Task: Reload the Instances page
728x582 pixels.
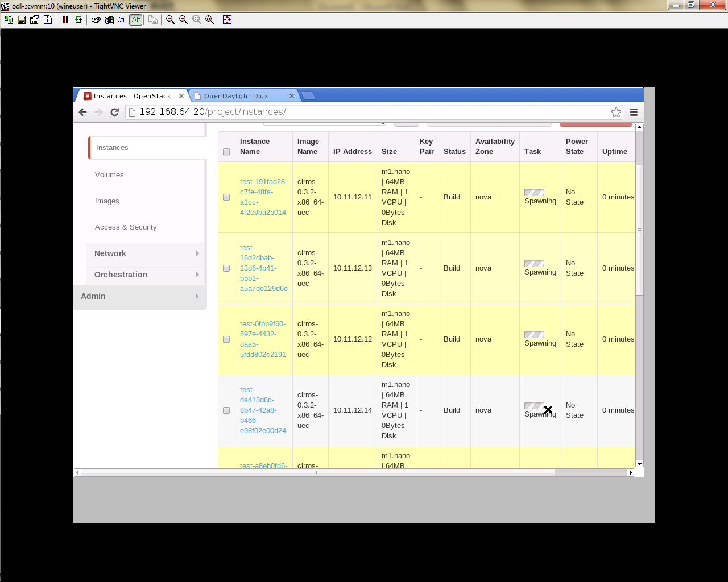Action: coord(114,112)
